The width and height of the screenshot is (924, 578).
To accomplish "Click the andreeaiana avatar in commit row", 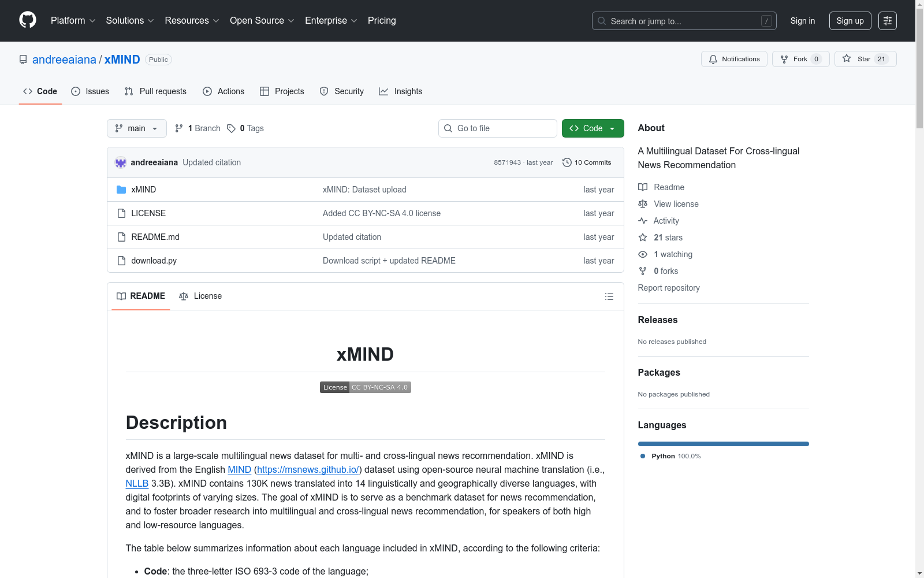I will [121, 162].
